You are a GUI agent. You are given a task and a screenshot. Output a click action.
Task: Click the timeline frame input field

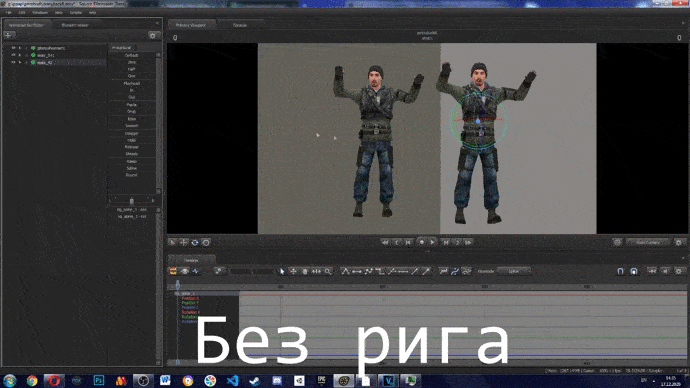(x=252, y=271)
